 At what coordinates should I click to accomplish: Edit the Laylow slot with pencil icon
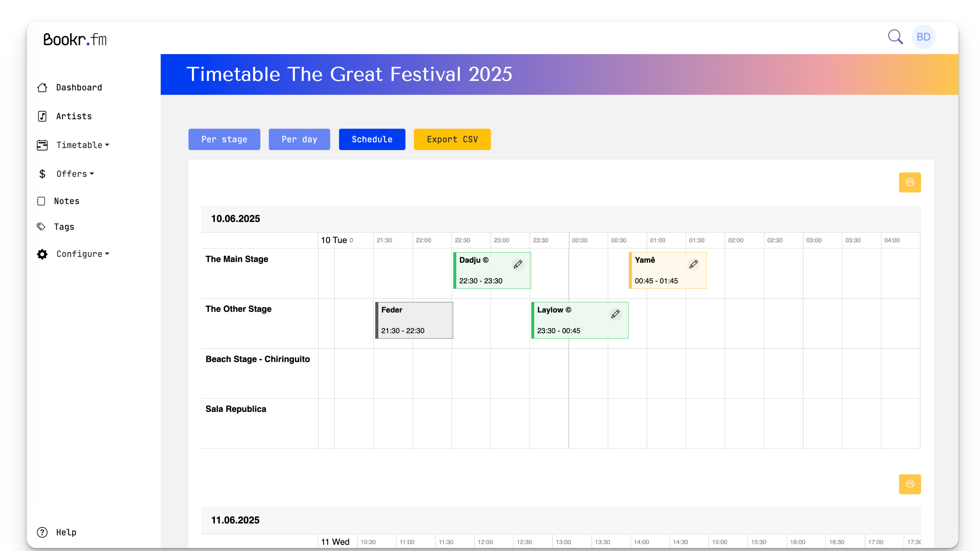click(x=615, y=314)
